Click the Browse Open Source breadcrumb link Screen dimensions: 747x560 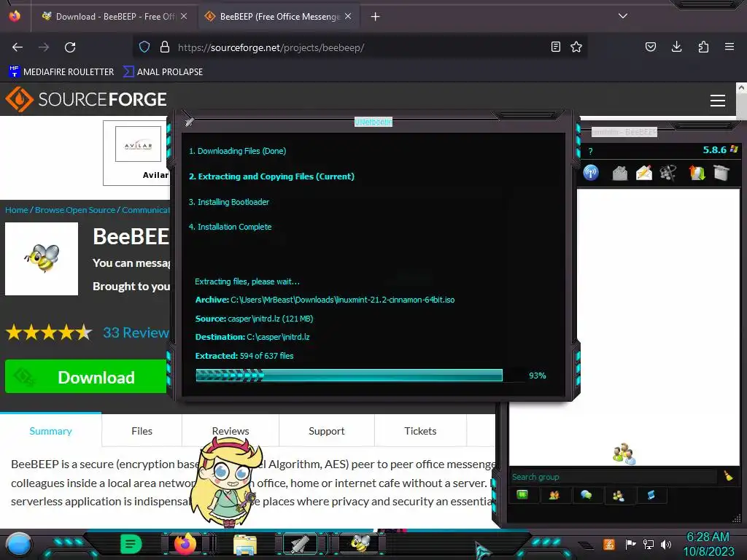pyautogui.click(x=75, y=210)
